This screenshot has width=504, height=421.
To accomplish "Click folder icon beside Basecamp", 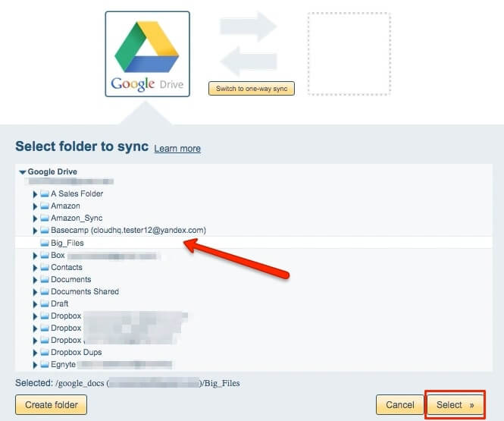I will click(45, 231).
